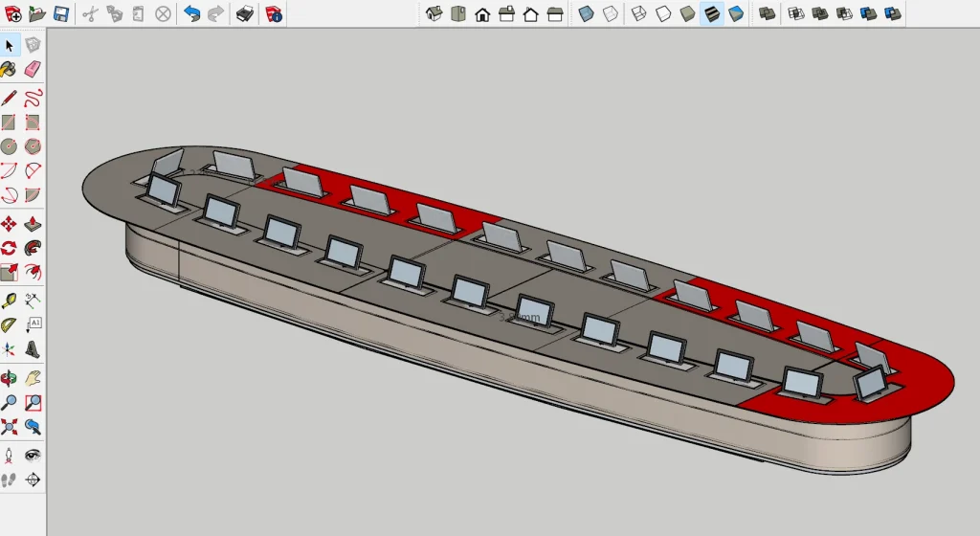
Task: Switch to Iso view house icon
Action: [434, 13]
